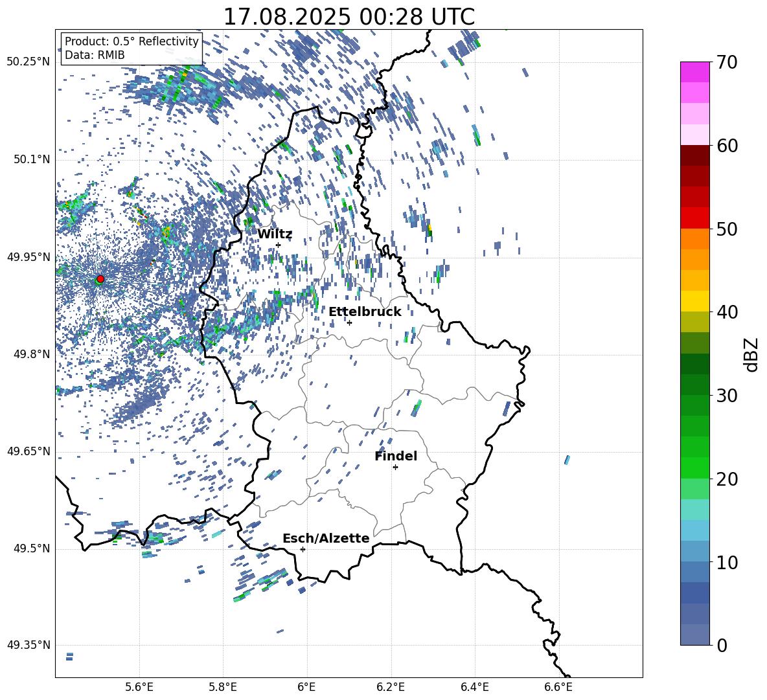The image size is (767, 700).
Task: Click the red radar station marker
Action: click(x=100, y=278)
